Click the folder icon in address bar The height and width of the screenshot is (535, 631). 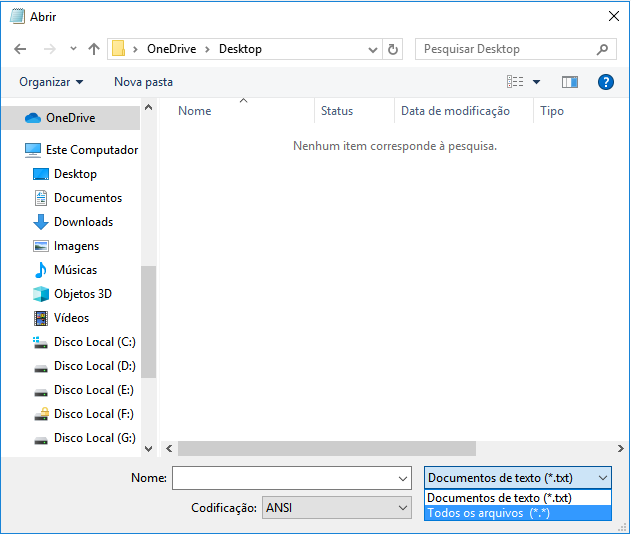(118, 49)
